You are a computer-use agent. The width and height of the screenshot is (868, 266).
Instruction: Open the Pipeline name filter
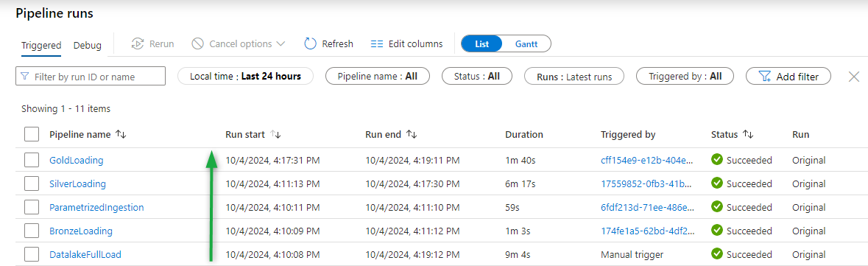[378, 76]
